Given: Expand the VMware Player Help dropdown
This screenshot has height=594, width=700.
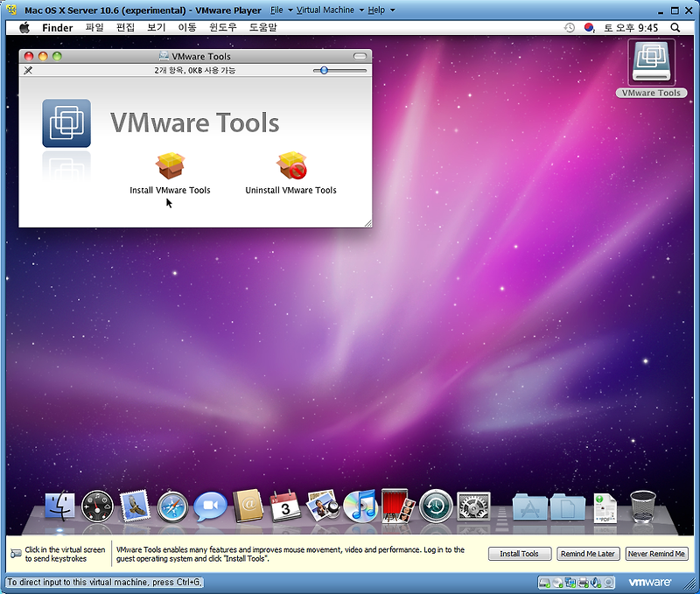Looking at the screenshot, I should (x=381, y=10).
